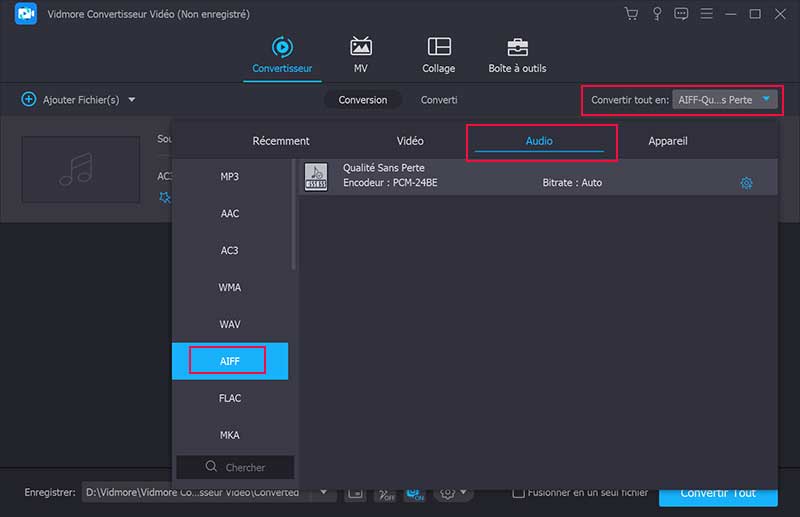Open the Enregistrer output folder path dropdown
This screenshot has height=517, width=800.
pyautogui.click(x=322, y=493)
